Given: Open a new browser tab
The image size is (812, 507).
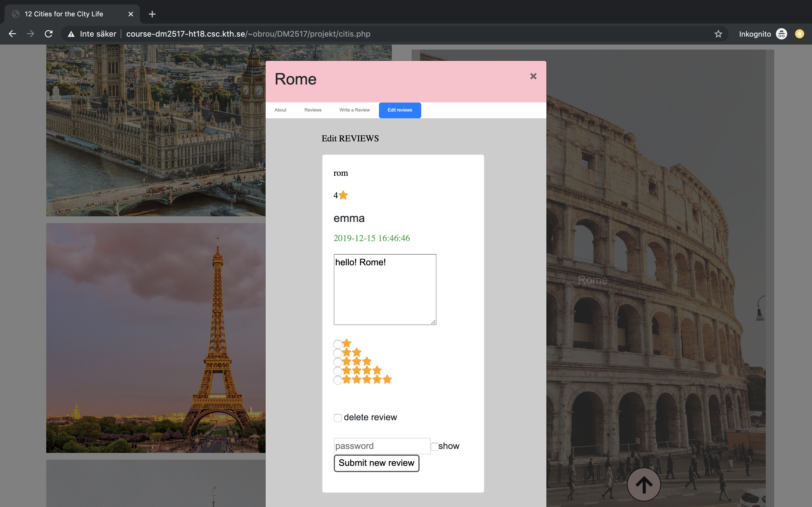Looking at the screenshot, I should click(x=152, y=14).
